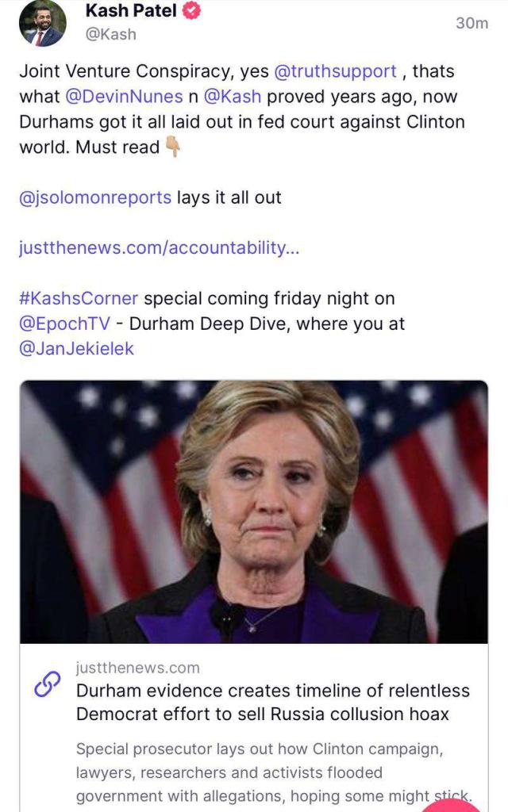508x812 pixels.
Task: Open the @jsolomonreports mention
Action: (95, 197)
